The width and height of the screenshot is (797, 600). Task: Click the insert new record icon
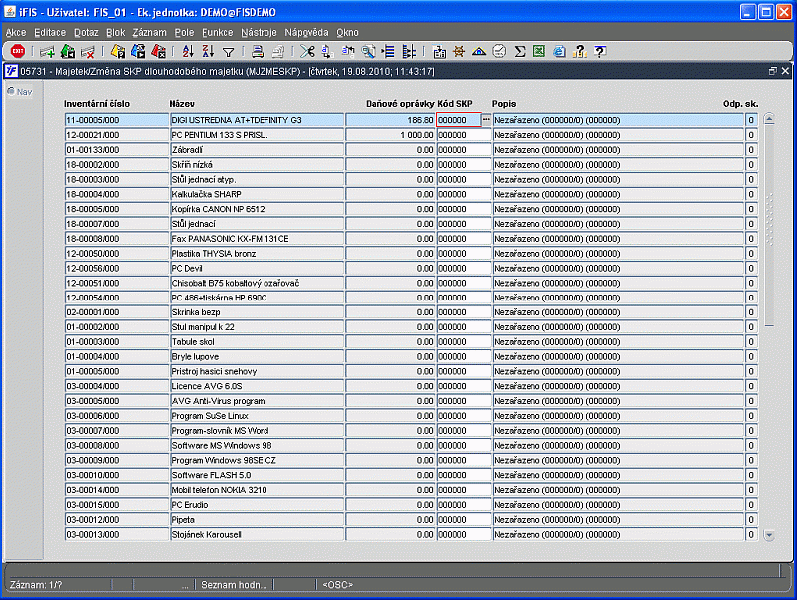click(47, 51)
